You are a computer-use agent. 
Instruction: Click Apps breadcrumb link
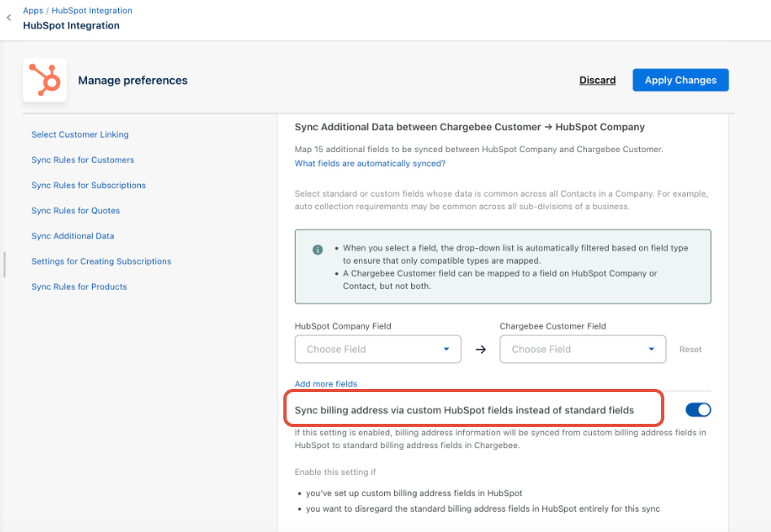[33, 11]
